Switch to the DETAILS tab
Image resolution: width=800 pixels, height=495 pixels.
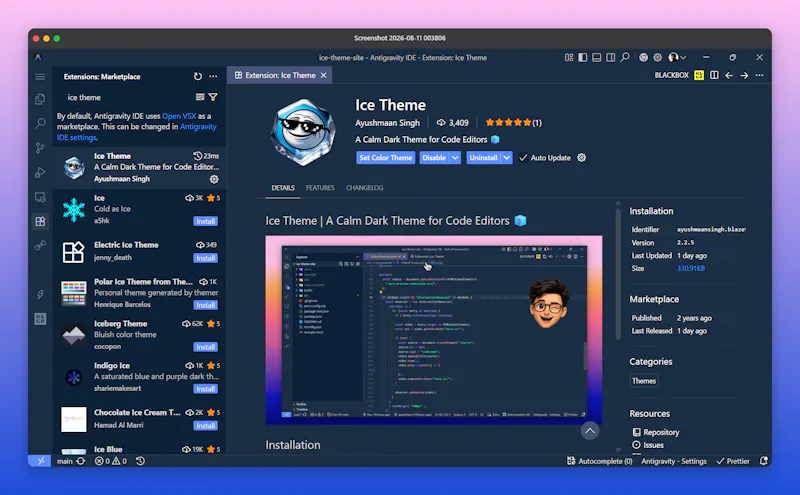(x=283, y=188)
